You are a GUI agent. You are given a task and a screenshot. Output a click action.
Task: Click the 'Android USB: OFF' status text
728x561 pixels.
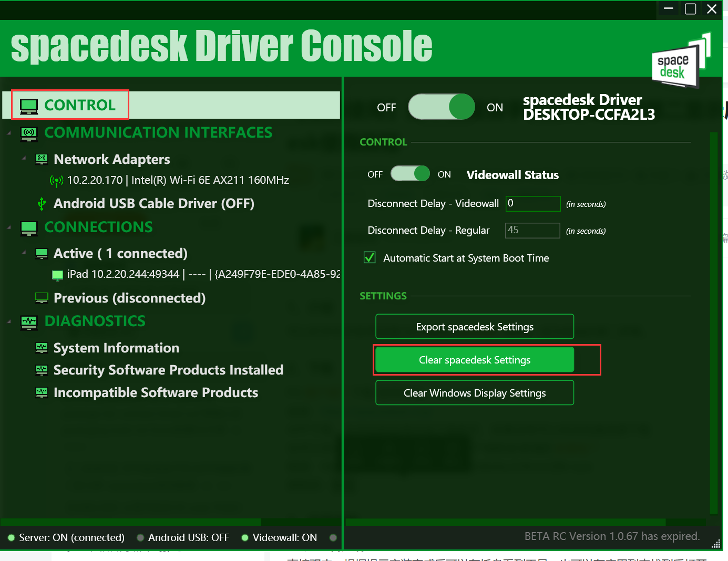click(x=189, y=537)
